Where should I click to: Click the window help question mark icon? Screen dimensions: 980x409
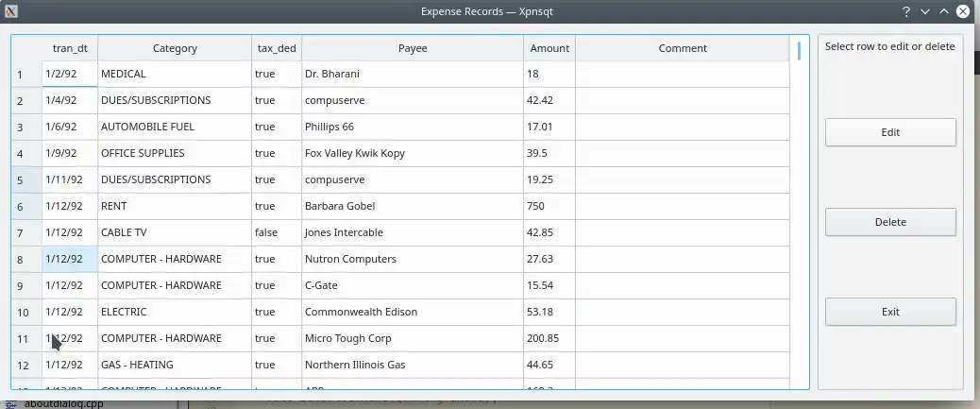pyautogui.click(x=906, y=11)
